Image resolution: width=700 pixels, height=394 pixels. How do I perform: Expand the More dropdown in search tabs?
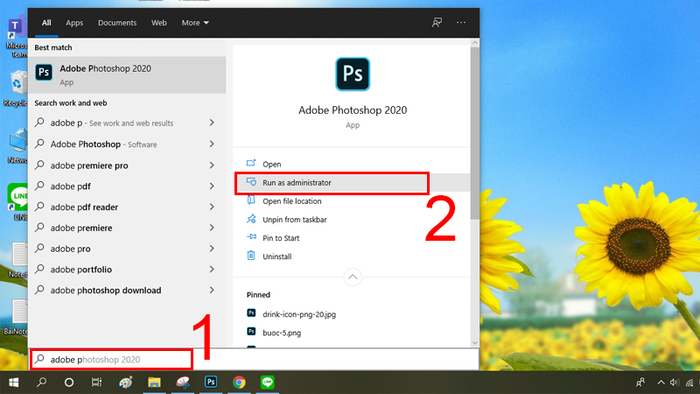[195, 23]
